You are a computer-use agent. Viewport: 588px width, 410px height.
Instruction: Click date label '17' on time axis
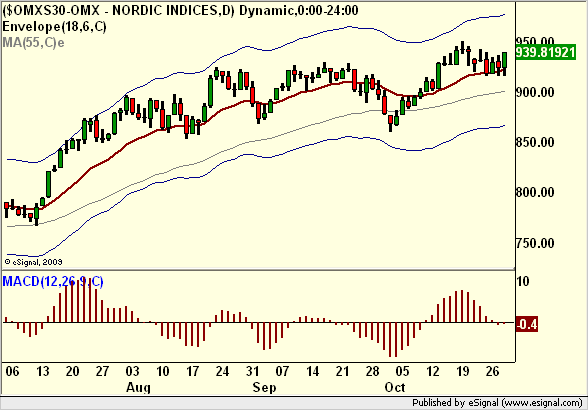pyautogui.click(x=192, y=371)
